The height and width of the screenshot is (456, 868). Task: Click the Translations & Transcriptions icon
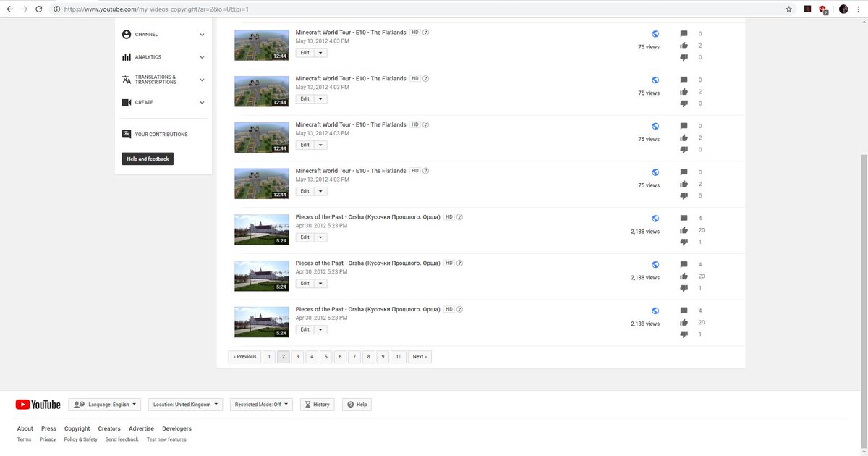click(x=127, y=80)
